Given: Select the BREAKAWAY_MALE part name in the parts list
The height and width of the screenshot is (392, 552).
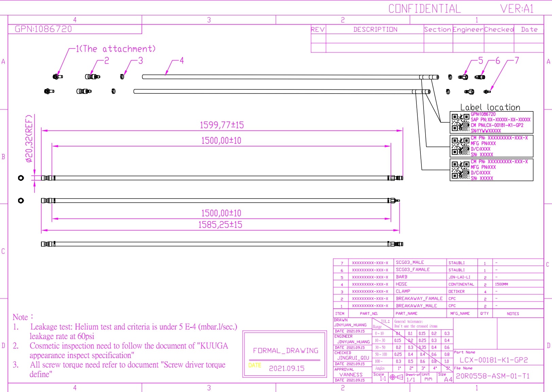Looking at the screenshot, I should click(416, 306).
